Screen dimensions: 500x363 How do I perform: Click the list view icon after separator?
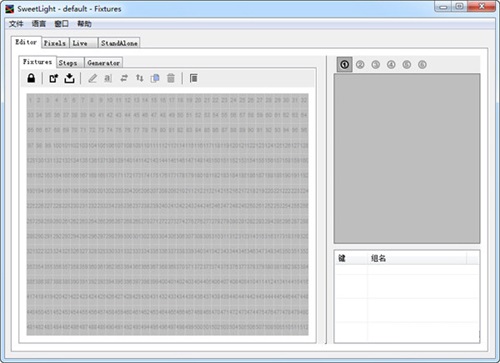click(x=193, y=78)
